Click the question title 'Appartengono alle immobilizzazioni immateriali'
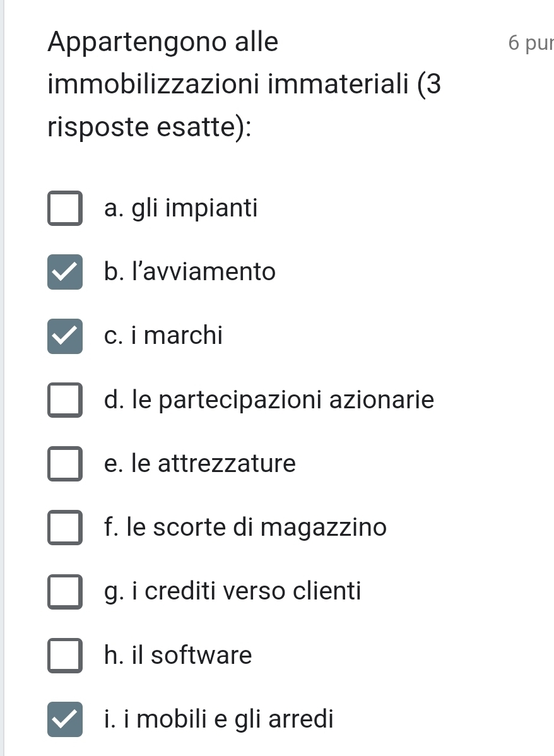Viewport: 554px width, 756px height. [244, 85]
